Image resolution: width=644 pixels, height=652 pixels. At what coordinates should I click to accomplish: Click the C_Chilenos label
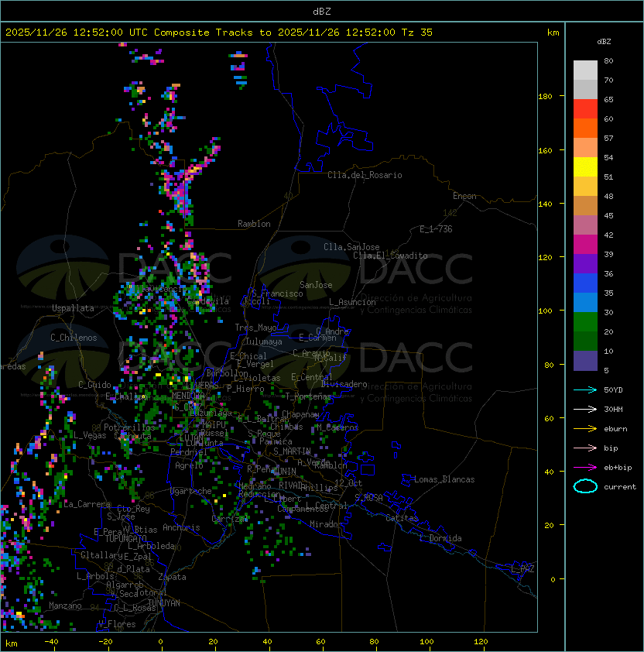click(x=74, y=338)
